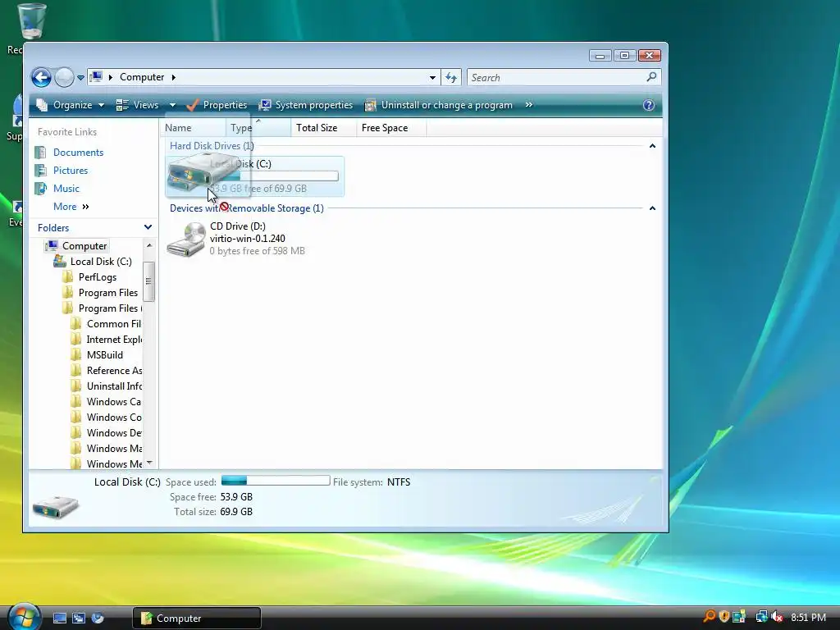
Task: Click the folder tree scroll-up arrow
Action: [x=149, y=245]
